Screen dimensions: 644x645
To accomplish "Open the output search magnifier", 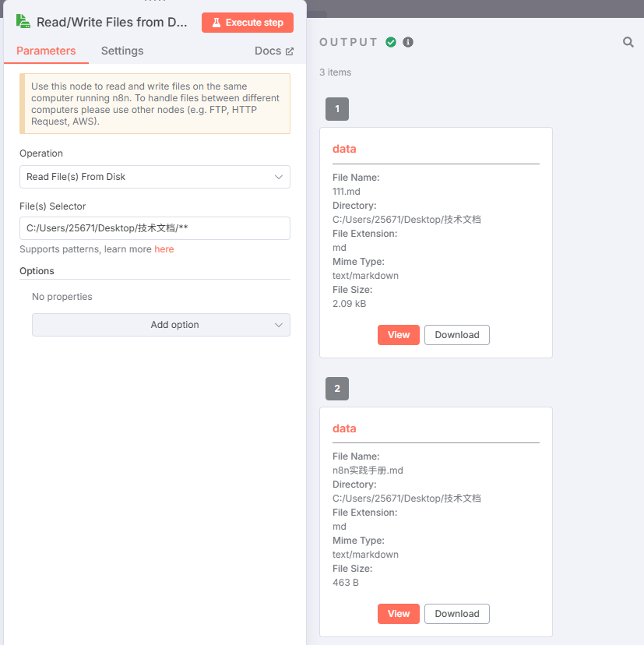I will pyautogui.click(x=628, y=42).
